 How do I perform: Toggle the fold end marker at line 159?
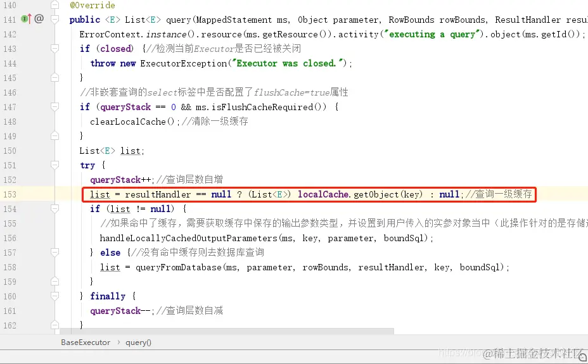pyautogui.click(x=54, y=282)
